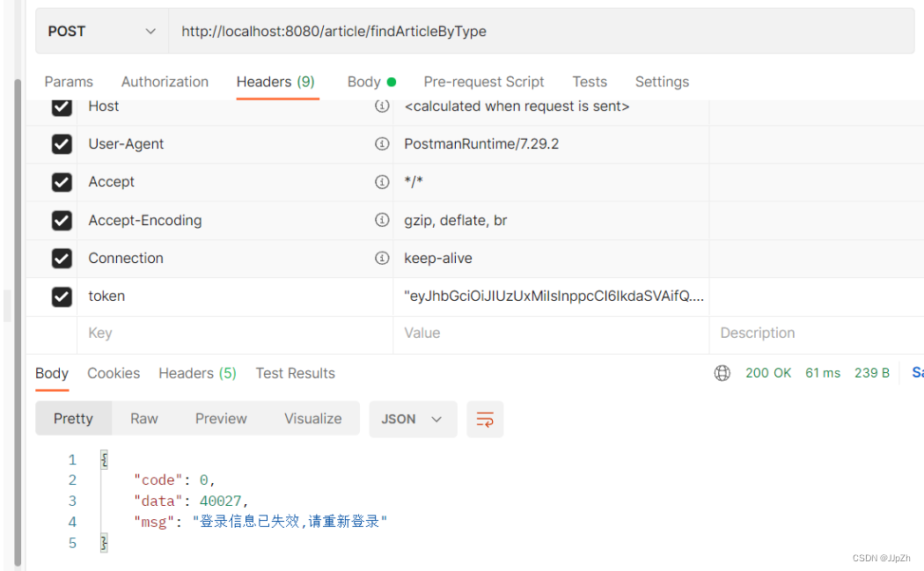Switch to the Tests tab
The image size is (924, 571).
pyautogui.click(x=590, y=82)
